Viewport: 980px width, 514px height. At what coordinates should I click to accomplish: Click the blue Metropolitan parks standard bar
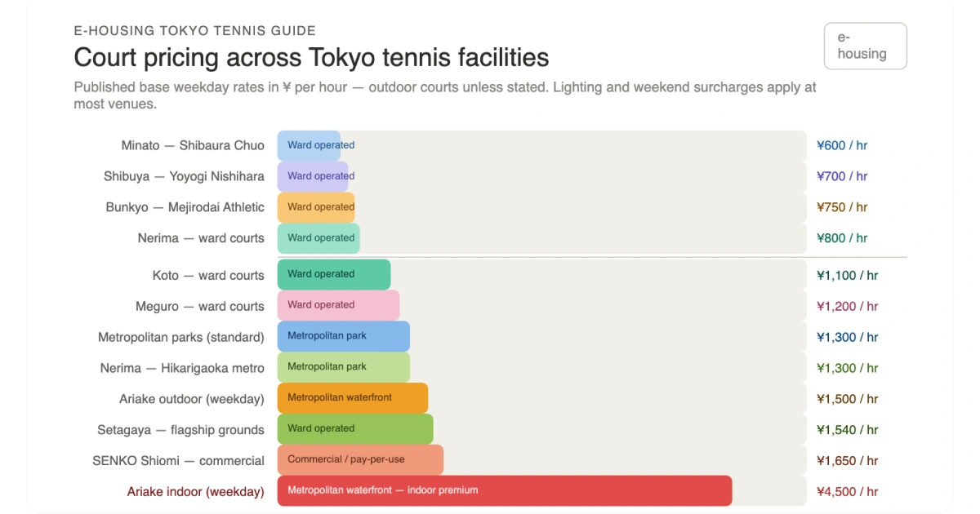(x=343, y=336)
